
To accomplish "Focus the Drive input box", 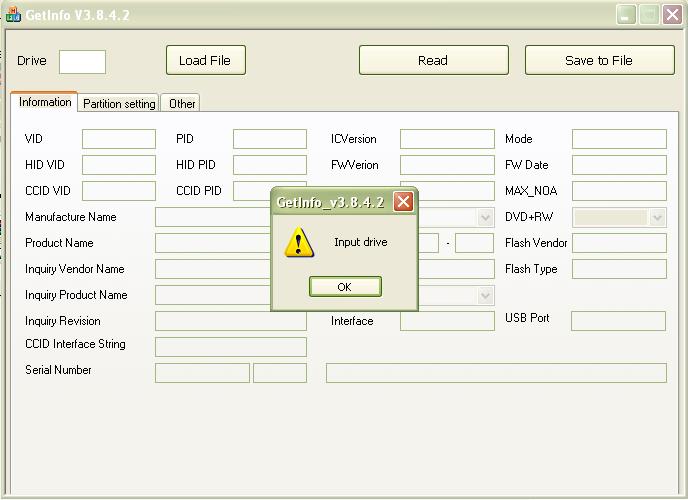I will pos(82,62).
